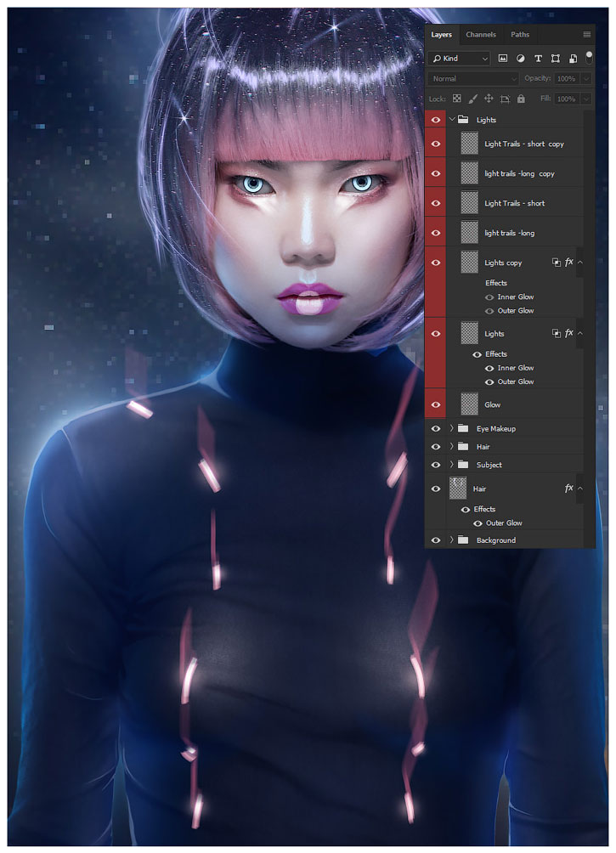
Task: Click the lock image pixels brush icon
Action: tap(473, 99)
